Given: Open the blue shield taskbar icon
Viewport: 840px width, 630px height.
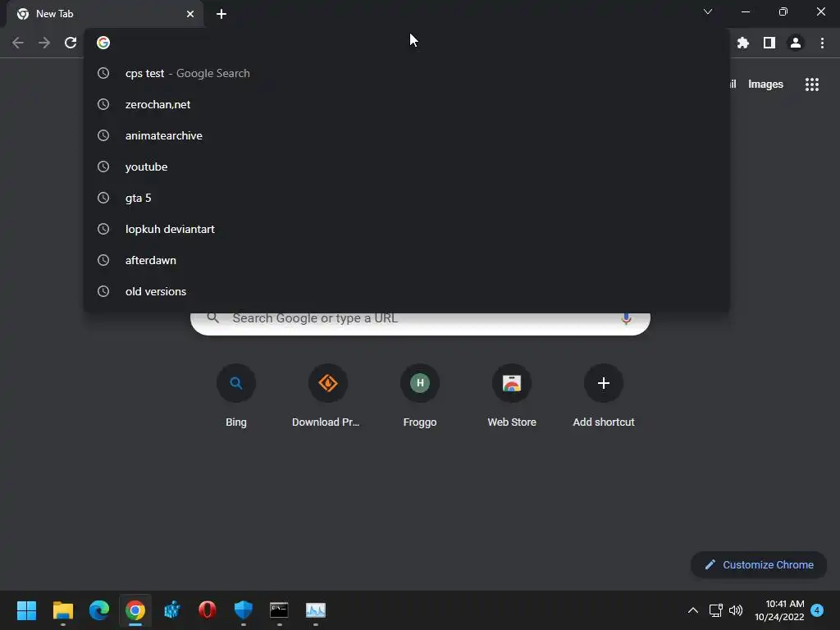Looking at the screenshot, I should [x=243, y=610].
